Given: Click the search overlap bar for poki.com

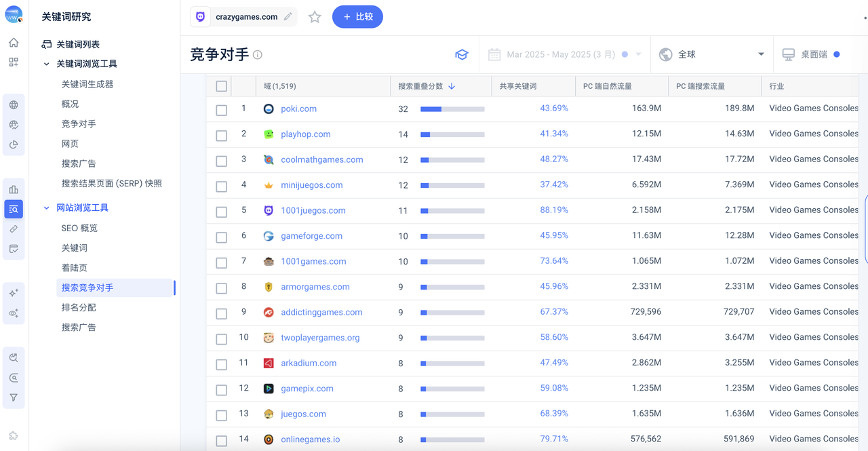Looking at the screenshot, I should [x=452, y=109].
